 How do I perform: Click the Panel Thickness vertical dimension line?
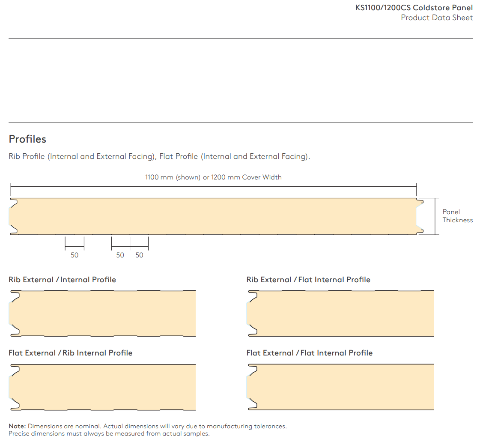pyautogui.click(x=435, y=216)
